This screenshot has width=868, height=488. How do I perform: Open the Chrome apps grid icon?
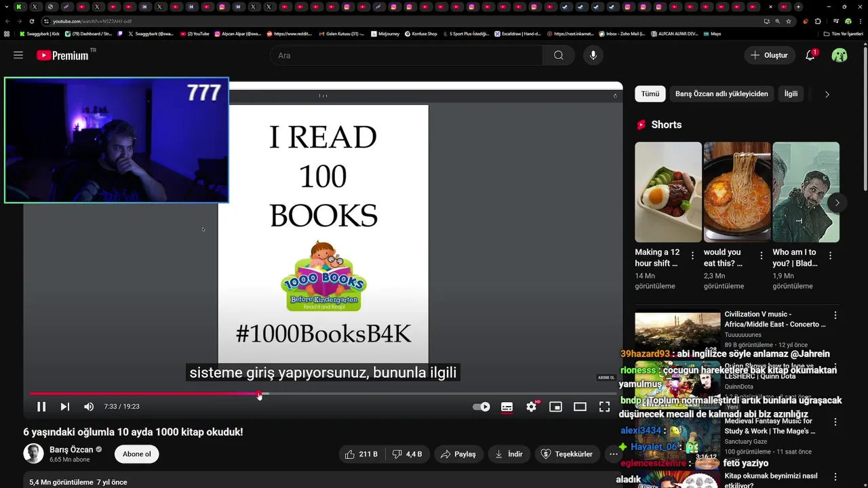[7, 33]
